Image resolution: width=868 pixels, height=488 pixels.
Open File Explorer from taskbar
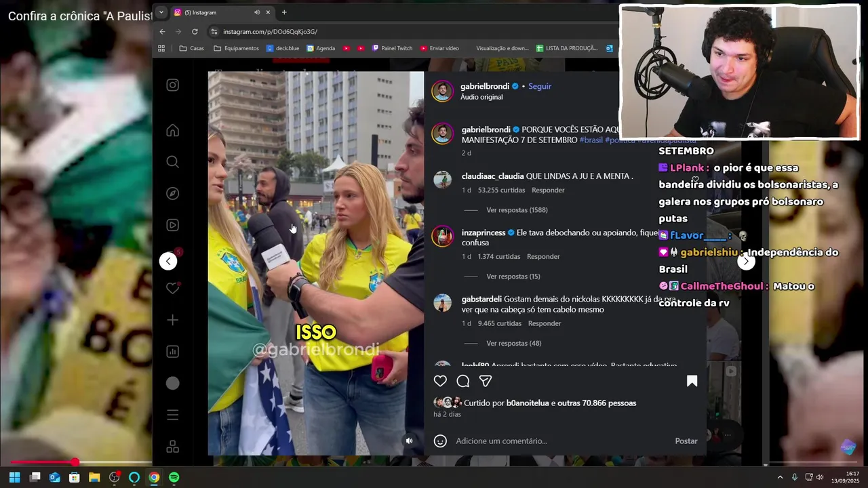pos(94,477)
